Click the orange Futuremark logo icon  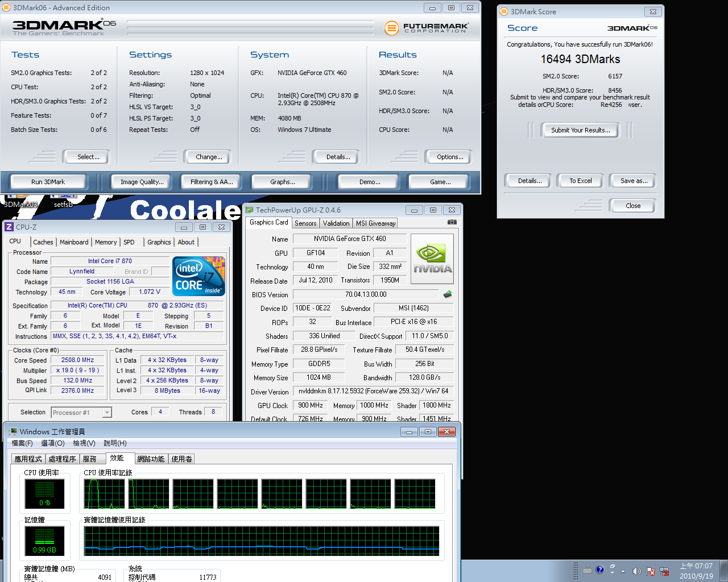click(391, 27)
